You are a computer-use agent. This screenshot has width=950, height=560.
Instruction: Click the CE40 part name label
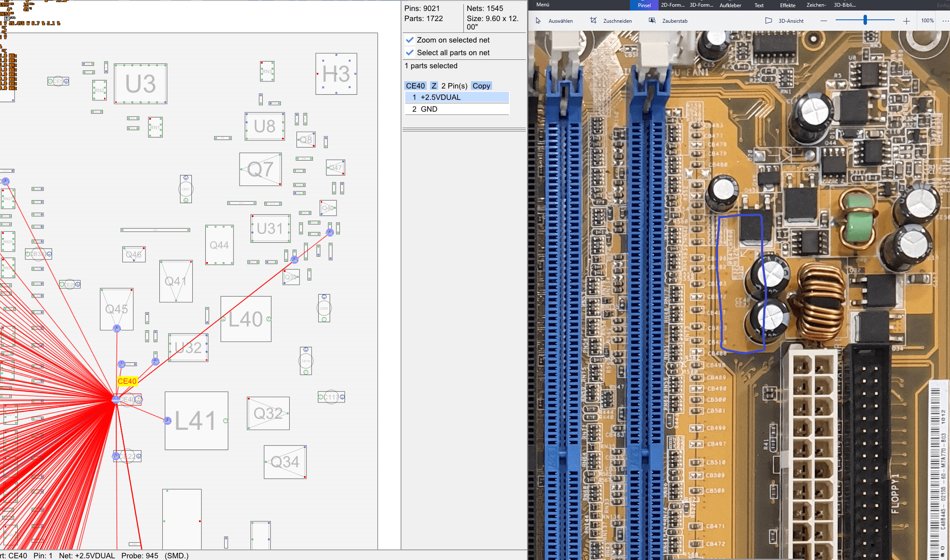415,86
